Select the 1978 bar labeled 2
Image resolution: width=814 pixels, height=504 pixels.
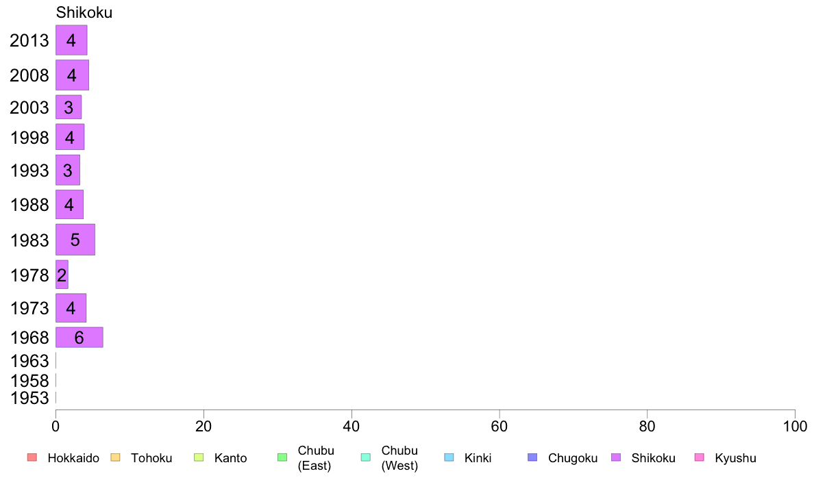tap(62, 275)
